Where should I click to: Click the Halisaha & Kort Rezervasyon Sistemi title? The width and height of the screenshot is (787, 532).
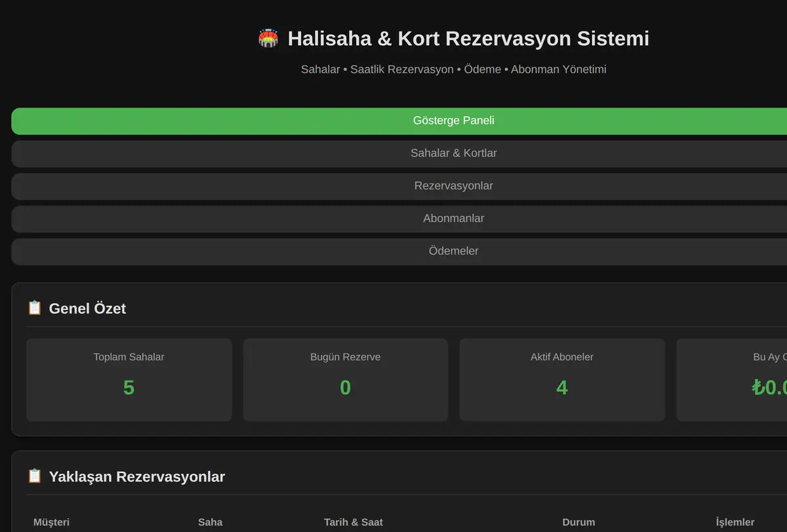[468, 39]
